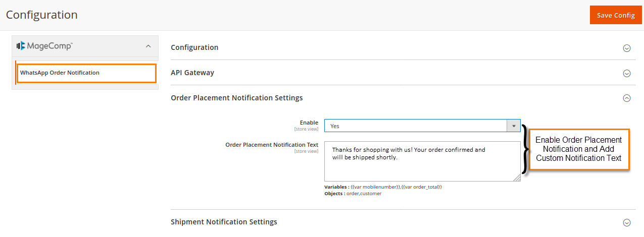Collapse the MageComp sidebar group chevron
Screen dimensions: 644x237
pos(148,46)
